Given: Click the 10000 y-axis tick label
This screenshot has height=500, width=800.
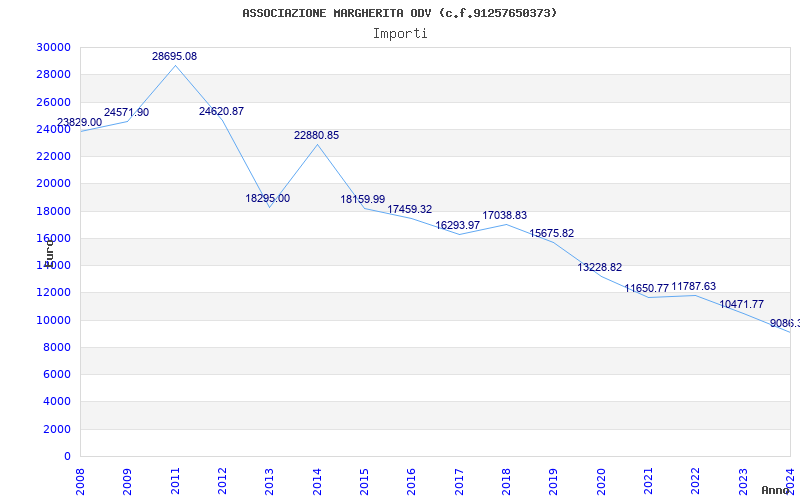Looking at the screenshot, I should click(x=53, y=320).
